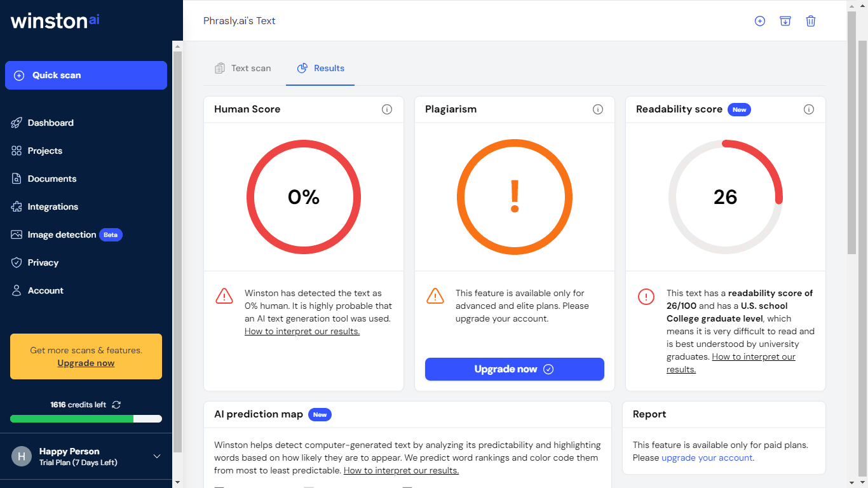Open the Readability score info icon
Viewport: 868px width, 488px height.
809,109
